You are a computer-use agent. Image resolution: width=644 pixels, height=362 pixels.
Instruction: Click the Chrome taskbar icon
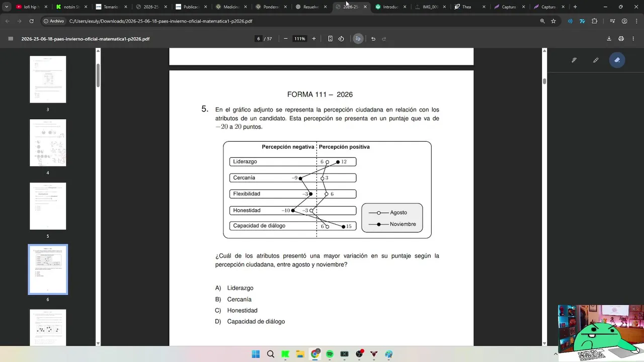pyautogui.click(x=315, y=354)
